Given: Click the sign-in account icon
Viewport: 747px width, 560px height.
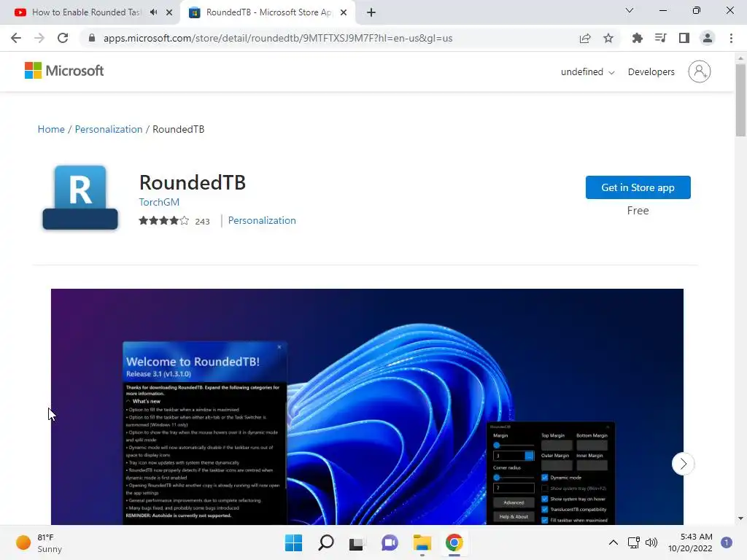Looking at the screenshot, I should [700, 71].
